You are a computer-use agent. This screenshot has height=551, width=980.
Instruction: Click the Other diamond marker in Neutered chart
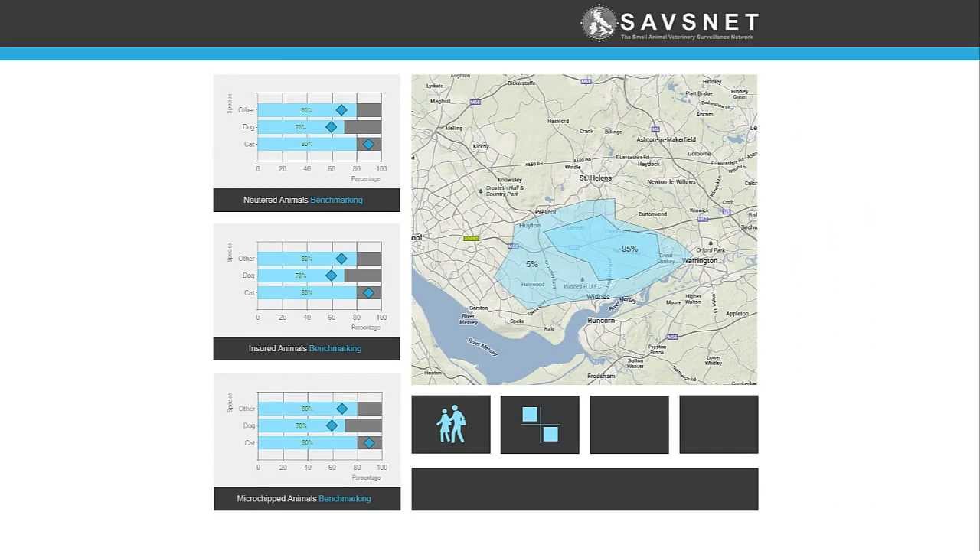(x=341, y=110)
